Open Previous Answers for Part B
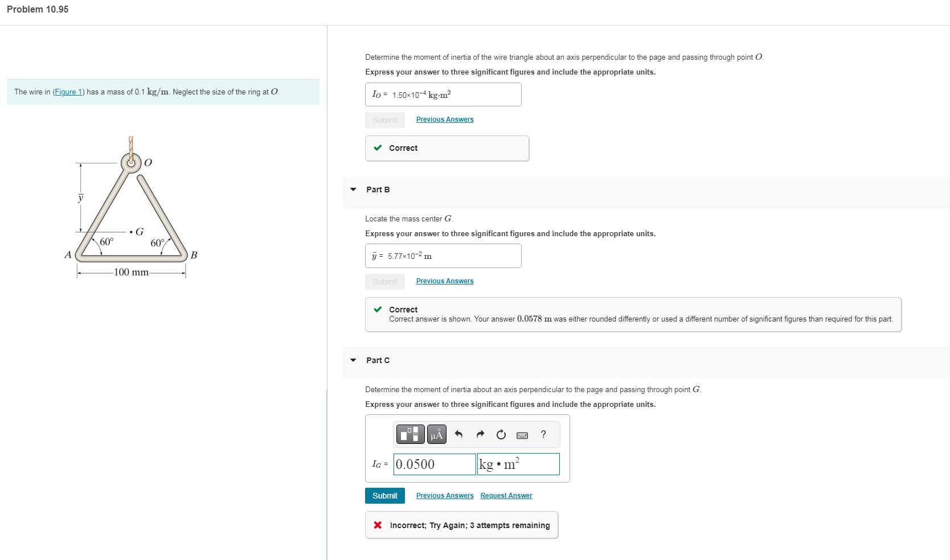 click(x=445, y=281)
